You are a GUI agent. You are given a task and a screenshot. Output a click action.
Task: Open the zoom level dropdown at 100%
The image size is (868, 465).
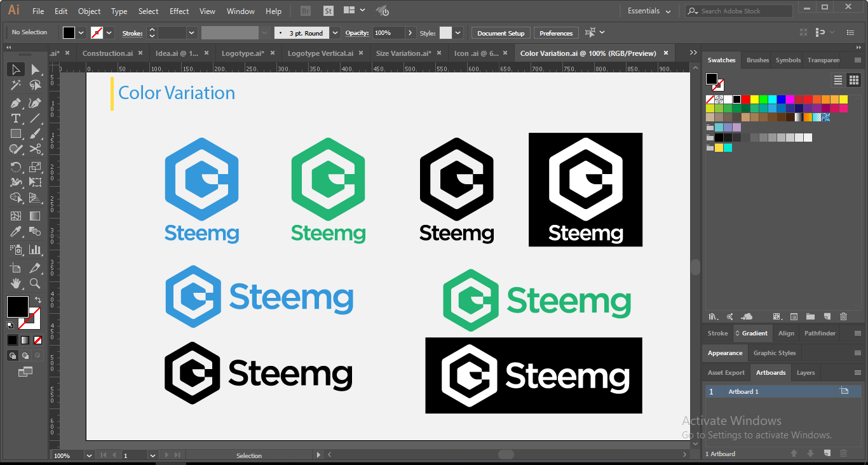pyautogui.click(x=90, y=455)
